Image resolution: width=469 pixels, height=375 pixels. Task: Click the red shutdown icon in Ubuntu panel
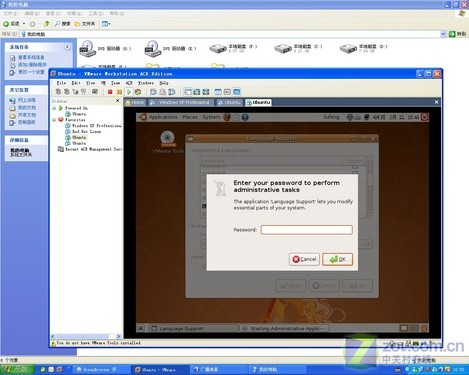click(424, 117)
